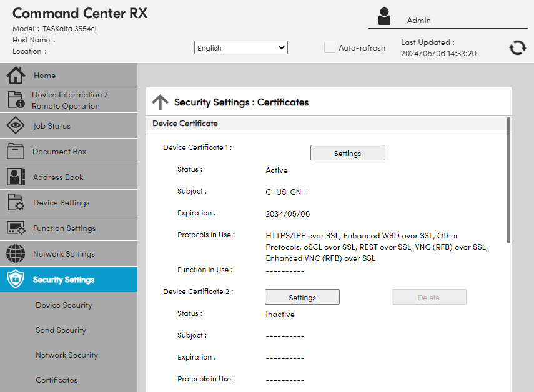Click the Admin user name
Image resolution: width=534 pixels, height=392 pixels.
419,21
